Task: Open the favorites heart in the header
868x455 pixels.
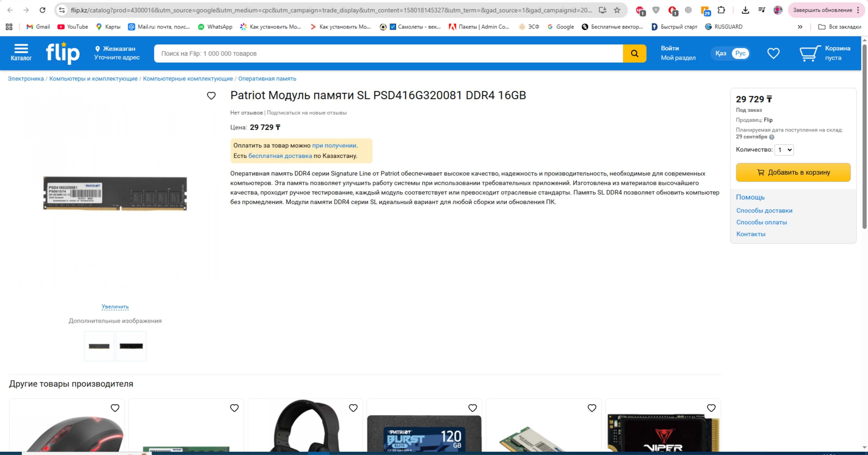Action: (773, 53)
